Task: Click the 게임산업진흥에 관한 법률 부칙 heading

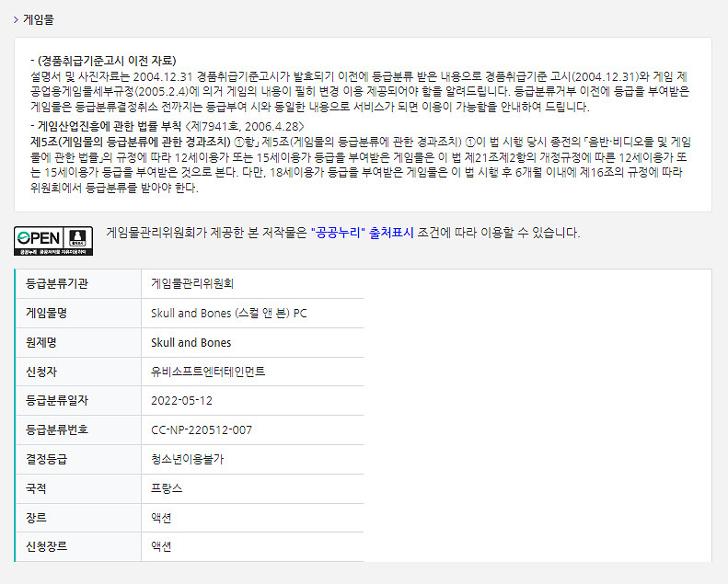Action: pos(110,125)
